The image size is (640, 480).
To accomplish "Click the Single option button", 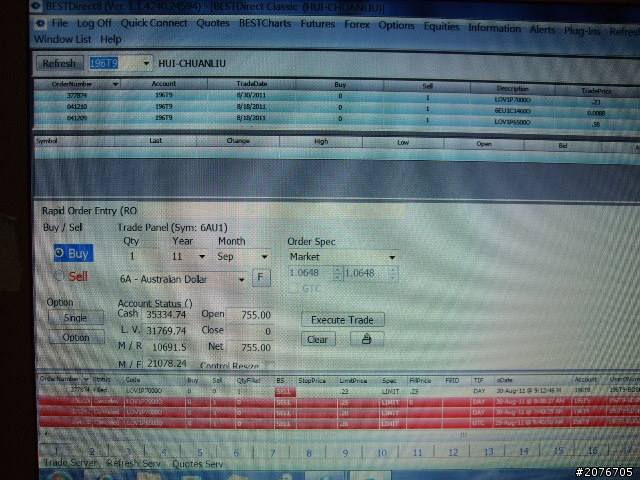I will (76, 318).
